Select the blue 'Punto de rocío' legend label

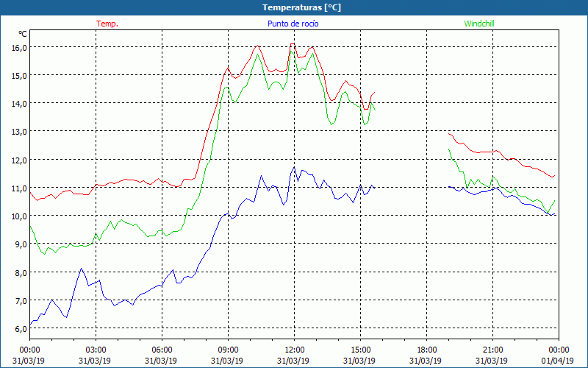[x=293, y=24]
